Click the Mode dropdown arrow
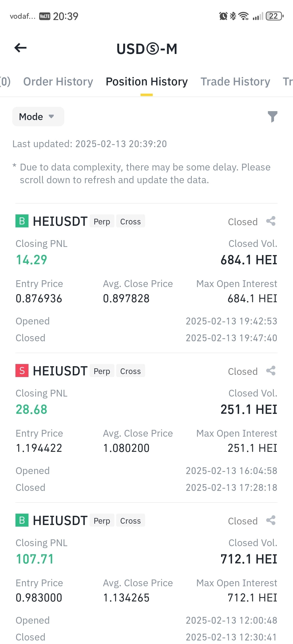 [x=51, y=117]
